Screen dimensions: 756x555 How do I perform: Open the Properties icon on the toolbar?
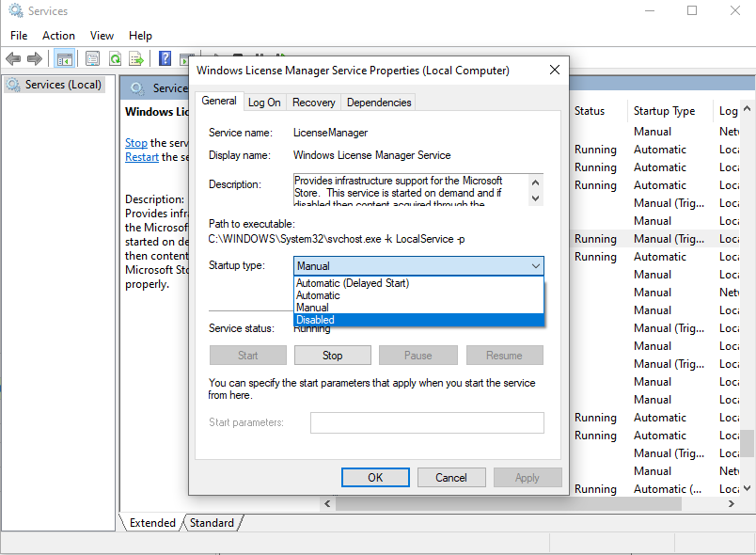[x=92, y=58]
